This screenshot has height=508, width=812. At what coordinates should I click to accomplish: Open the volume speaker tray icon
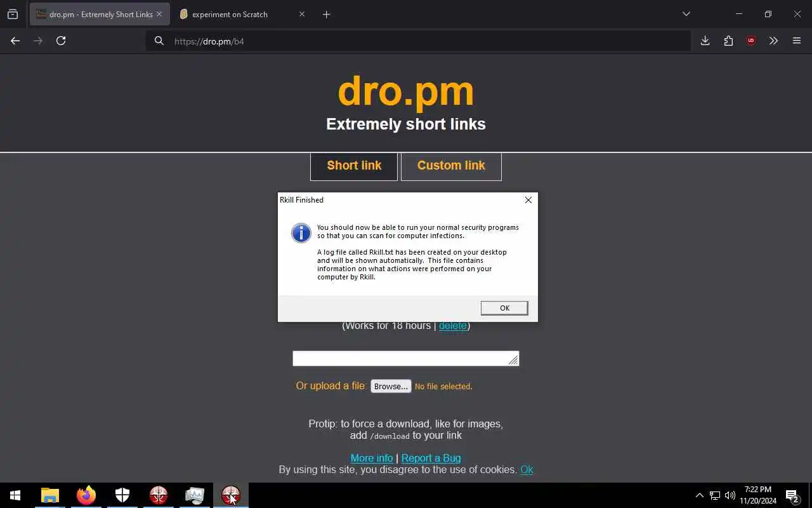click(x=730, y=495)
